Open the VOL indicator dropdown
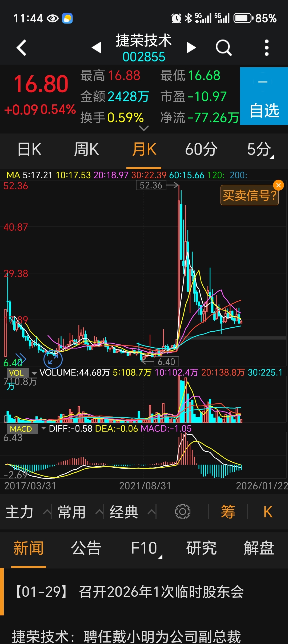 click(22, 373)
